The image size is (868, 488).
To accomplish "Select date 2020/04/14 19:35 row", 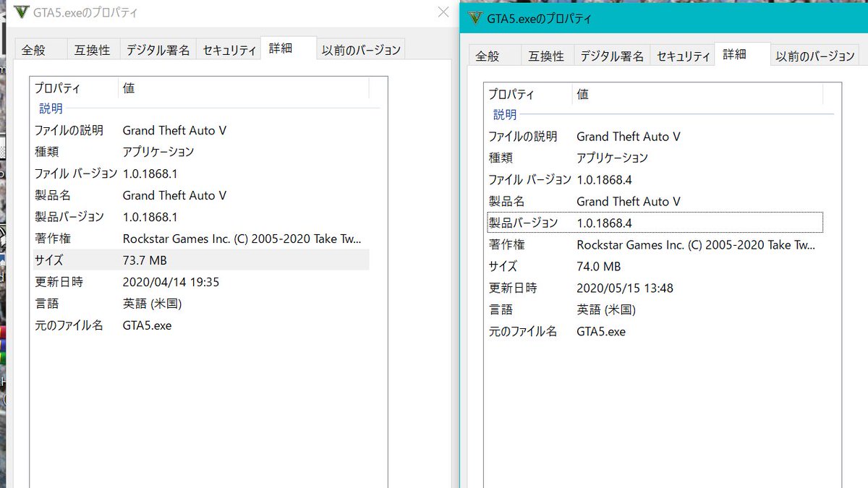I will [200, 282].
